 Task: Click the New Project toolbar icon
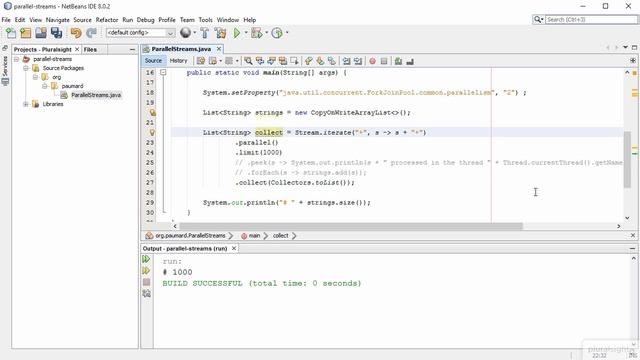click(x=26, y=33)
